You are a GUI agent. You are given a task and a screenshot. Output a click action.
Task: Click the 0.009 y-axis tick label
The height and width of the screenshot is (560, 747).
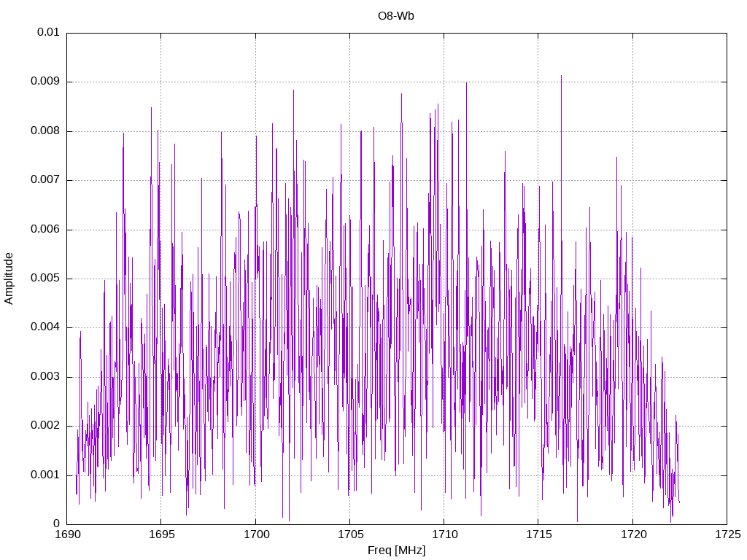[x=45, y=81]
